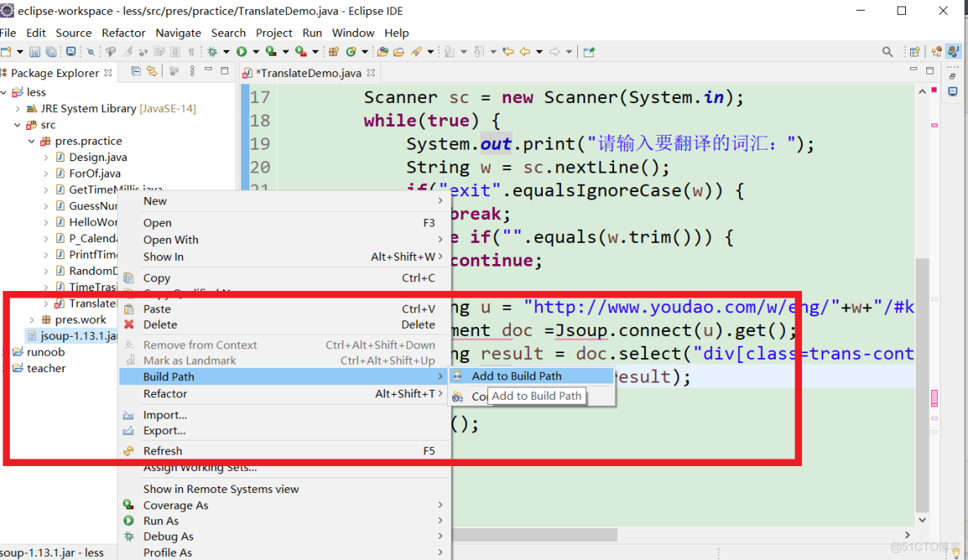Collapse the pres.practice package node

tap(32, 141)
